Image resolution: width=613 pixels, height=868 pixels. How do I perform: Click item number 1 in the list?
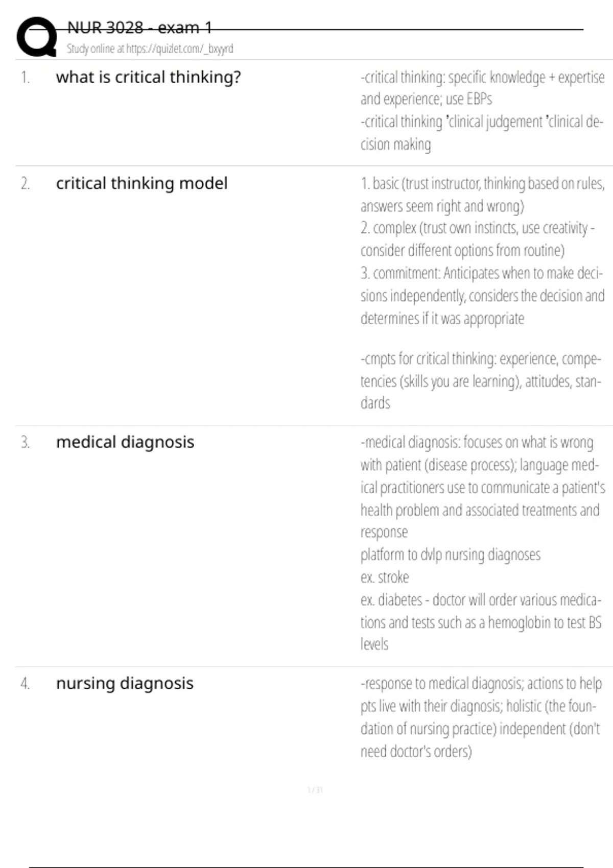pyautogui.click(x=25, y=78)
